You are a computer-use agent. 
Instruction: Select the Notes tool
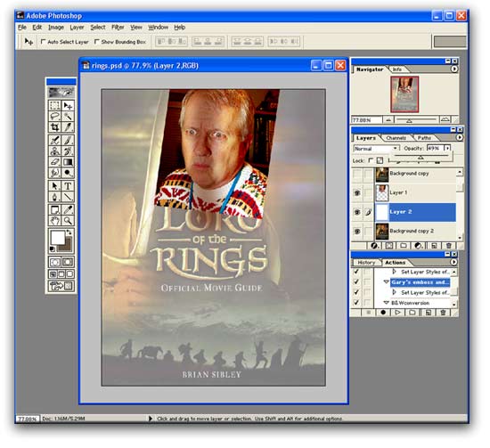(54, 210)
